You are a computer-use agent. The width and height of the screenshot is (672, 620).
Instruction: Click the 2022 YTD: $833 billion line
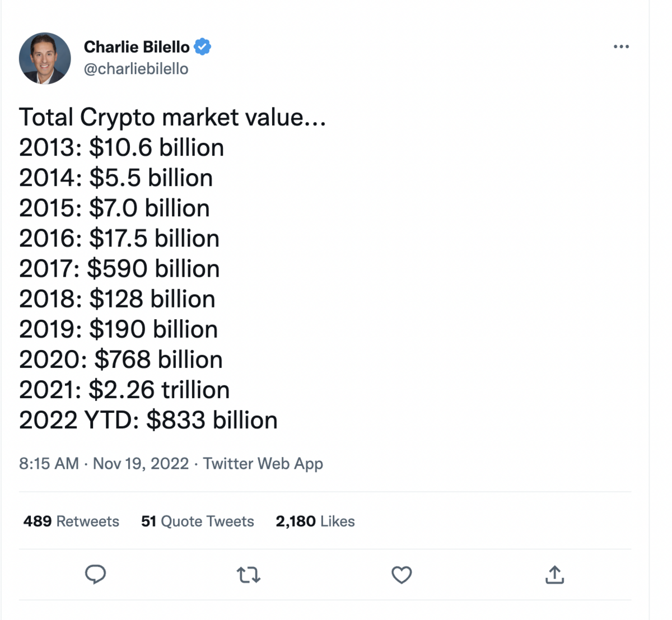148,420
